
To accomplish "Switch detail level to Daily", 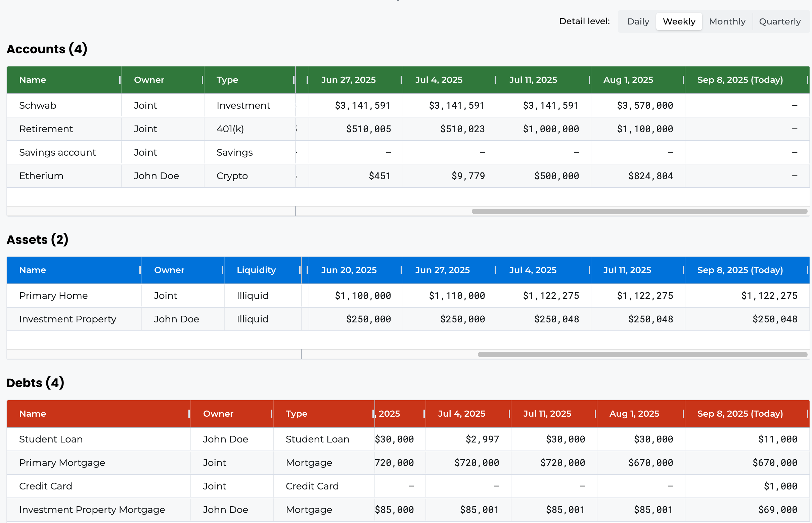I will pos(638,21).
